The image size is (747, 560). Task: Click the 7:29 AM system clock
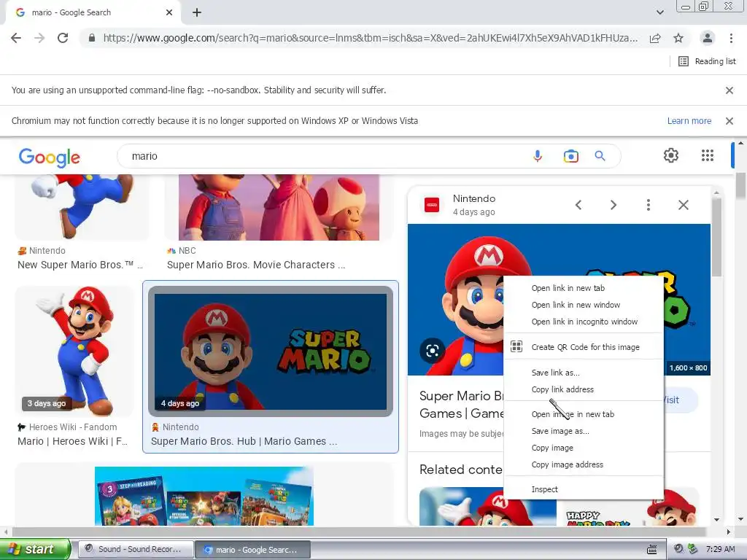pyautogui.click(x=720, y=549)
